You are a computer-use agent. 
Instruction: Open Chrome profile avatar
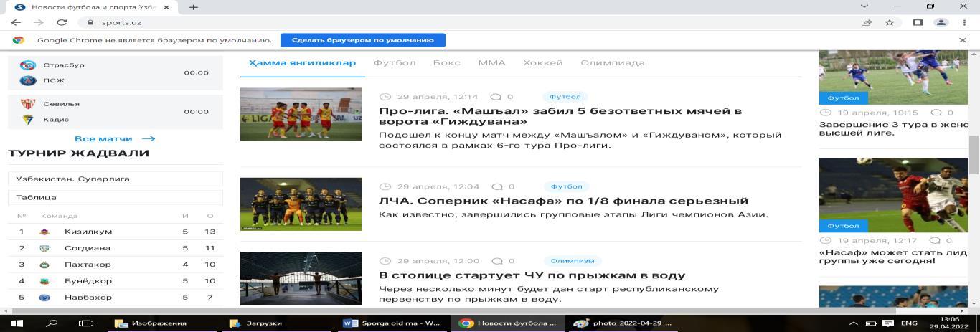(941, 22)
